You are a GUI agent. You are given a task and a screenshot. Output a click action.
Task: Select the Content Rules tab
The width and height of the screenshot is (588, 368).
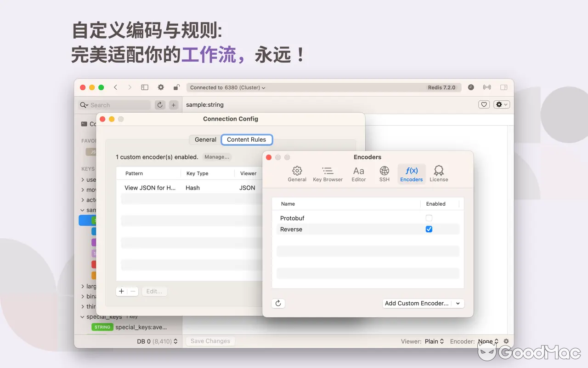[x=247, y=139]
